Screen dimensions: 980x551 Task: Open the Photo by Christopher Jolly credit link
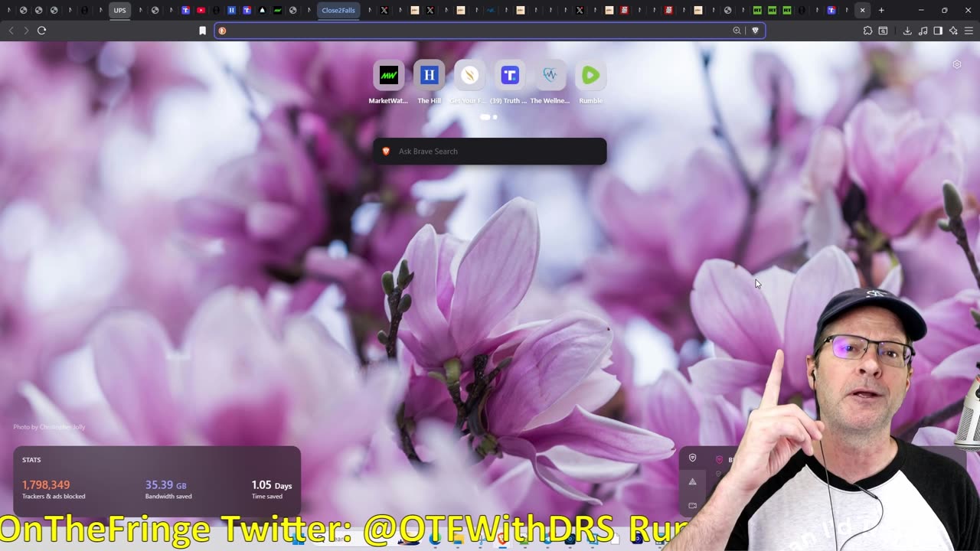(x=49, y=427)
